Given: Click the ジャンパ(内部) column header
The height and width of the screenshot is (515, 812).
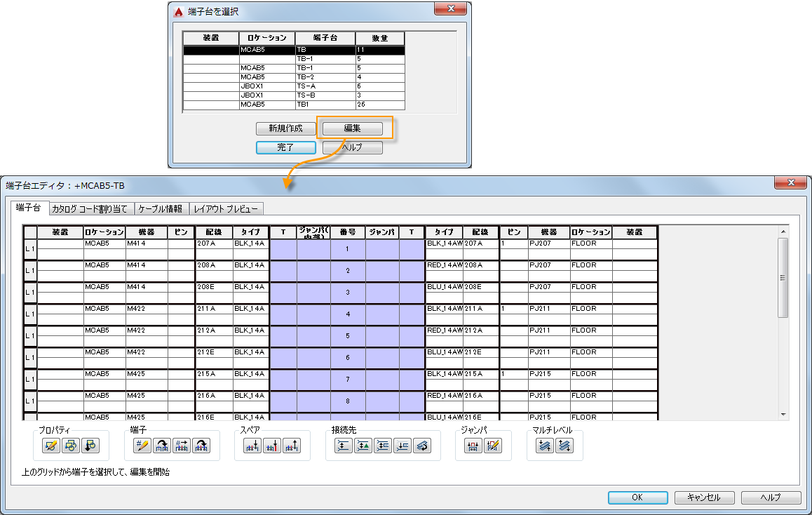Looking at the screenshot, I should (314, 232).
